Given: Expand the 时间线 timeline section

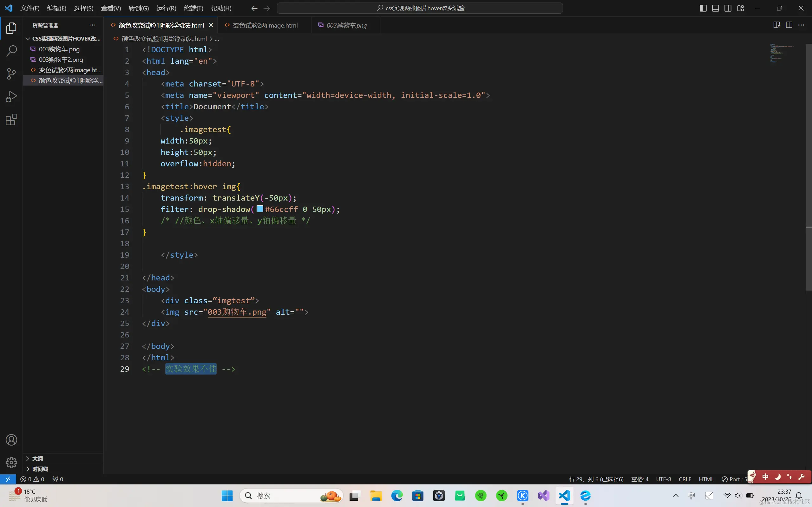Looking at the screenshot, I should pos(40,469).
